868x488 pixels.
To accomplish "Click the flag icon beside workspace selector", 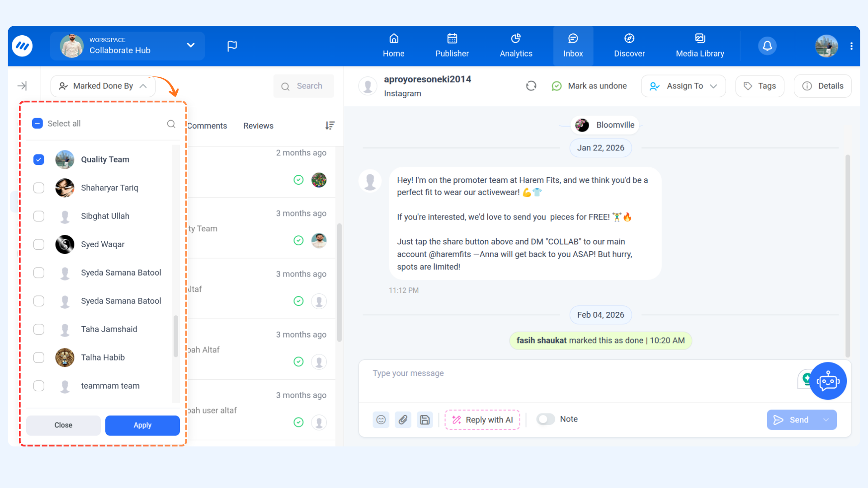I will 232,46.
